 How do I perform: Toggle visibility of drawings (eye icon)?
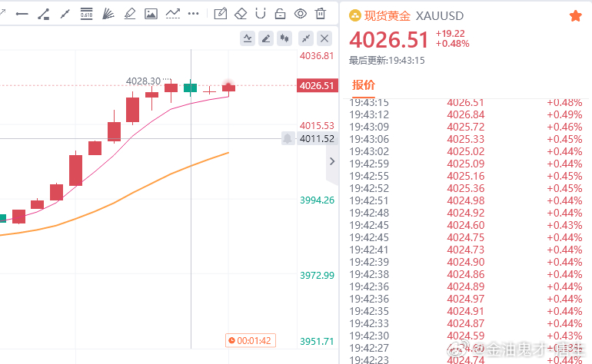point(301,14)
